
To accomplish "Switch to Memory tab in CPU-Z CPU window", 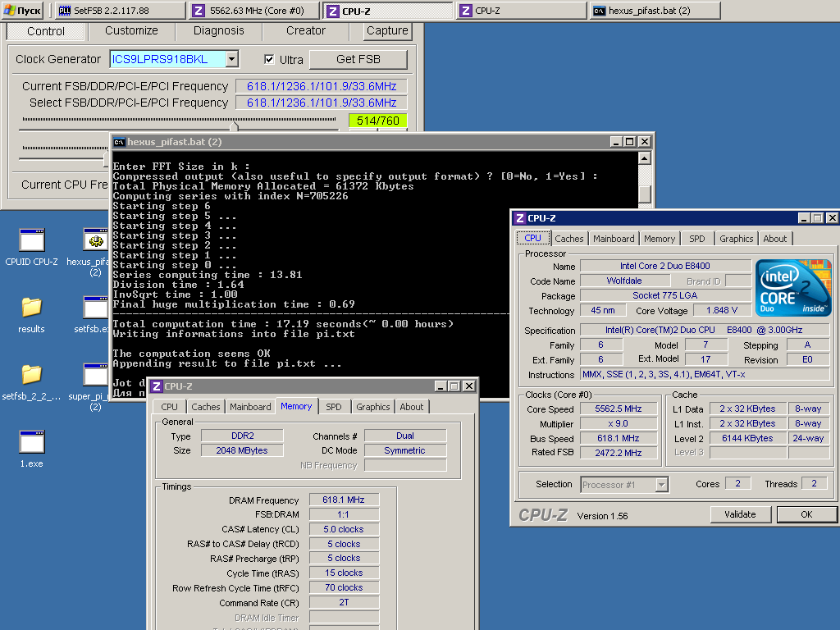I will [660, 239].
